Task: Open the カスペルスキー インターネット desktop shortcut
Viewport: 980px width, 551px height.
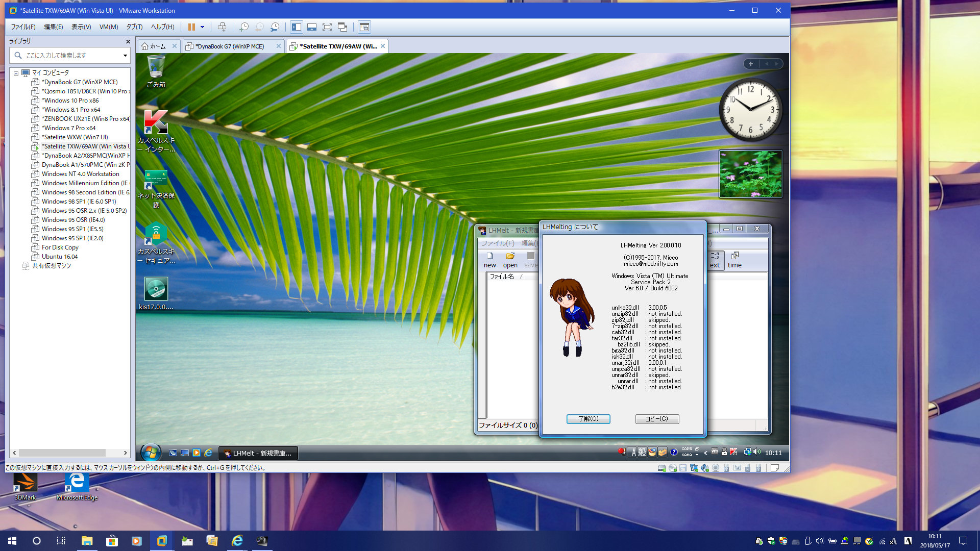Action: 156,132
